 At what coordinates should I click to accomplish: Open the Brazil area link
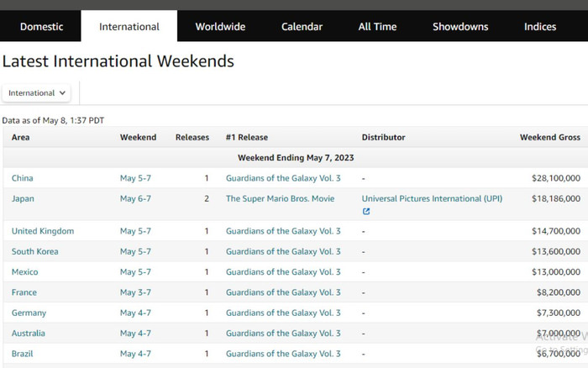point(22,354)
